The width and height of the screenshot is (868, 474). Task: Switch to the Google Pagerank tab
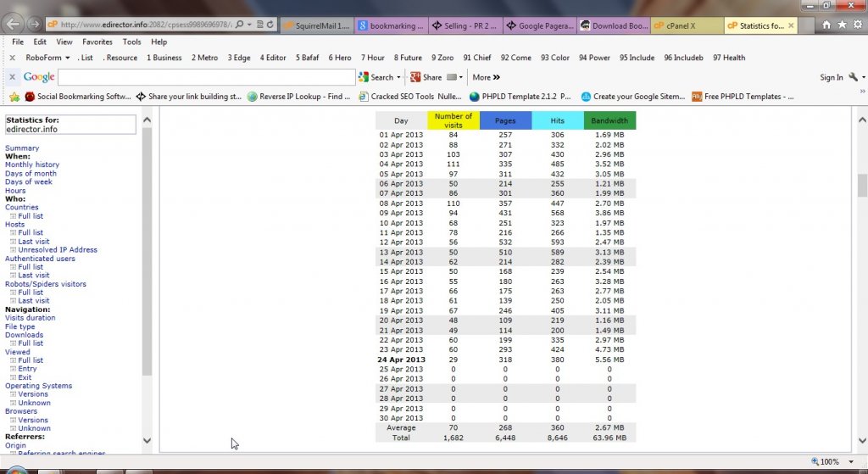click(x=540, y=25)
